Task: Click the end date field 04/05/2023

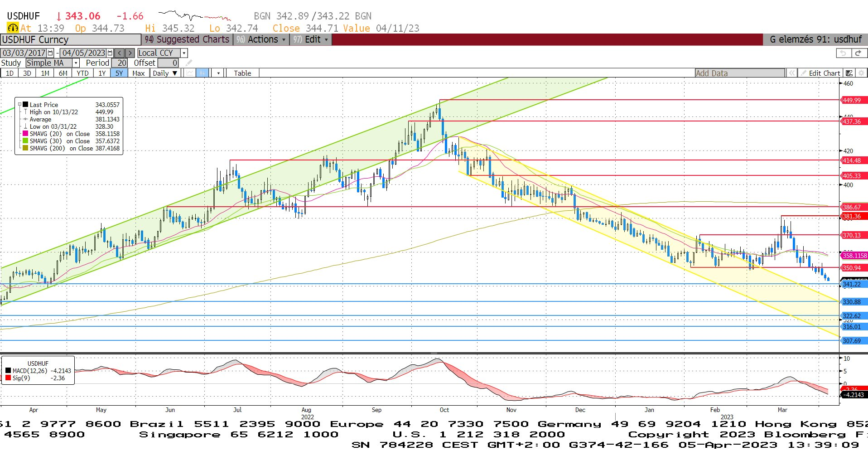Action: pyautogui.click(x=83, y=53)
